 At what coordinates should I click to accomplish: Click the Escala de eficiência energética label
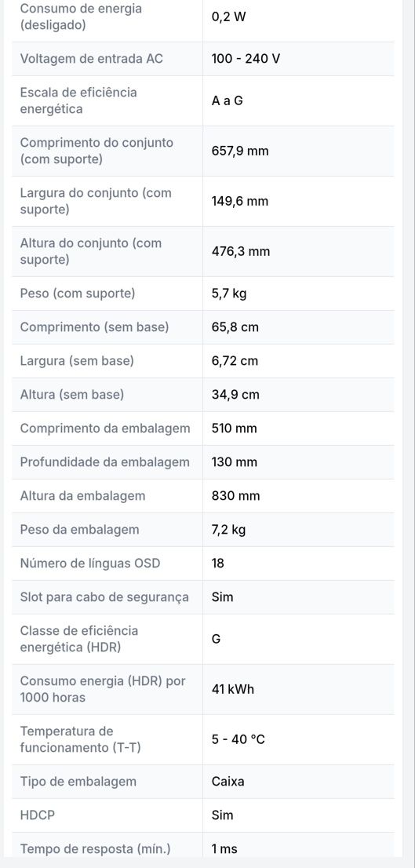pyautogui.click(x=78, y=100)
